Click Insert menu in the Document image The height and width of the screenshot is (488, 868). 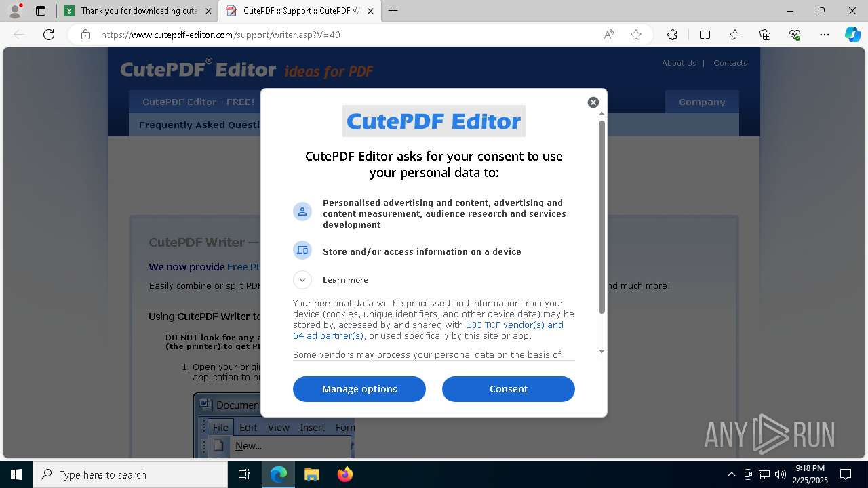[312, 428]
